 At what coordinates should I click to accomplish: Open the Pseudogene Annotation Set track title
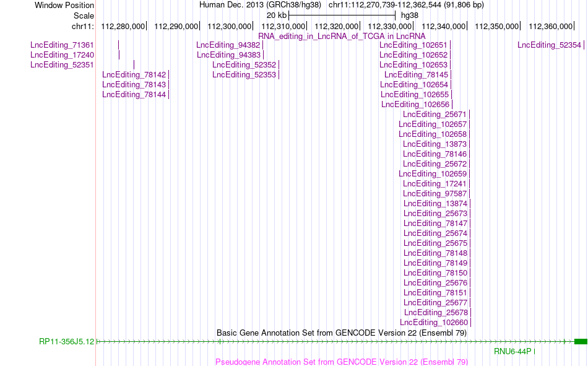pos(342,362)
